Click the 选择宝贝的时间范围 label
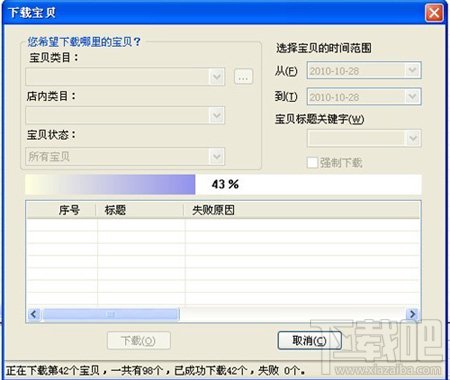450x380 pixels. tap(324, 48)
